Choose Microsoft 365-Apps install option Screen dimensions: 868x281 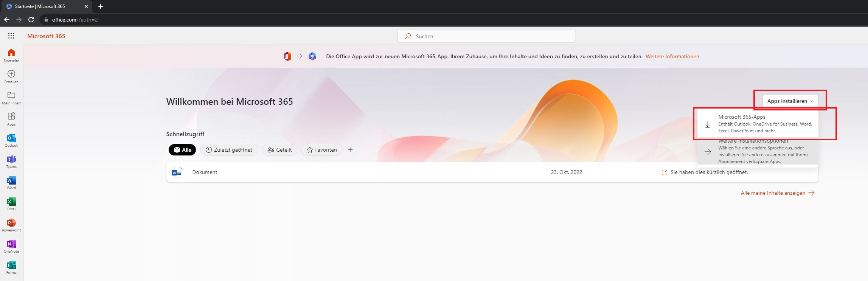click(x=758, y=124)
